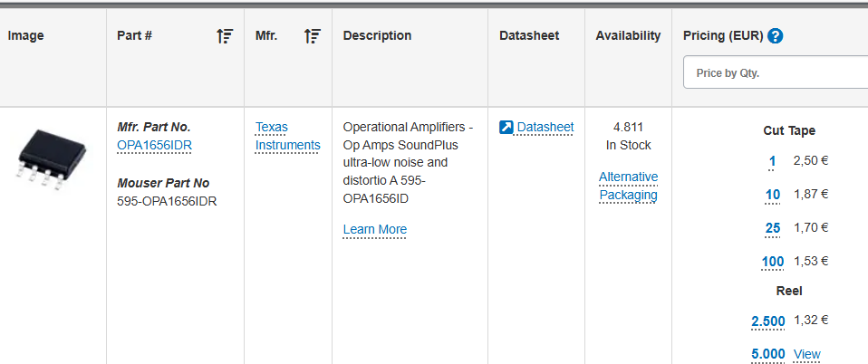Viewport: 868px width, 364px height.
Task: Sort by Mfr. column icon
Action: click(x=313, y=36)
